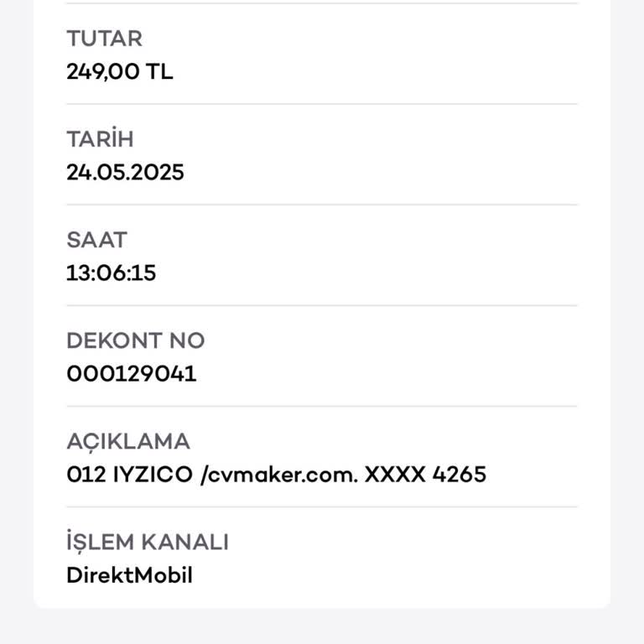Click the İŞLEM KANALI label
644x644 pixels.
(147, 542)
